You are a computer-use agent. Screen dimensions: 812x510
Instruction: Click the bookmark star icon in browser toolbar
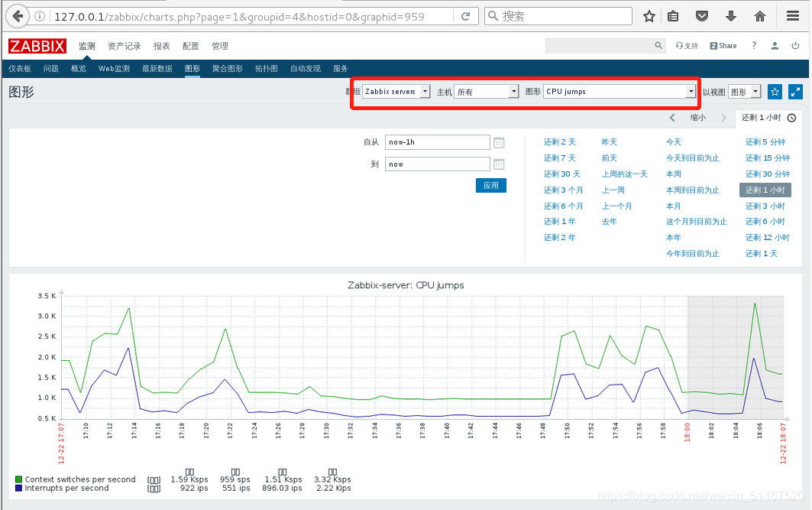point(649,17)
